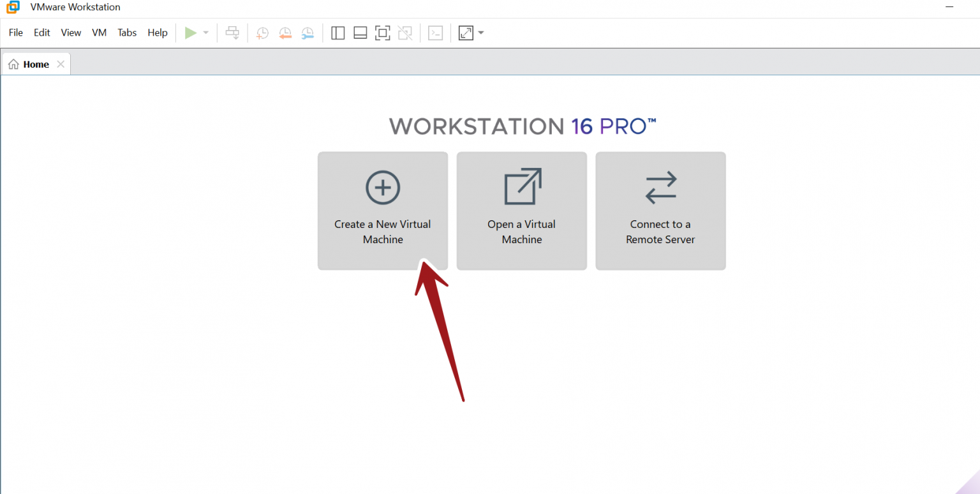The image size is (980, 494).
Task: Close the Home tab
Action: tap(61, 63)
